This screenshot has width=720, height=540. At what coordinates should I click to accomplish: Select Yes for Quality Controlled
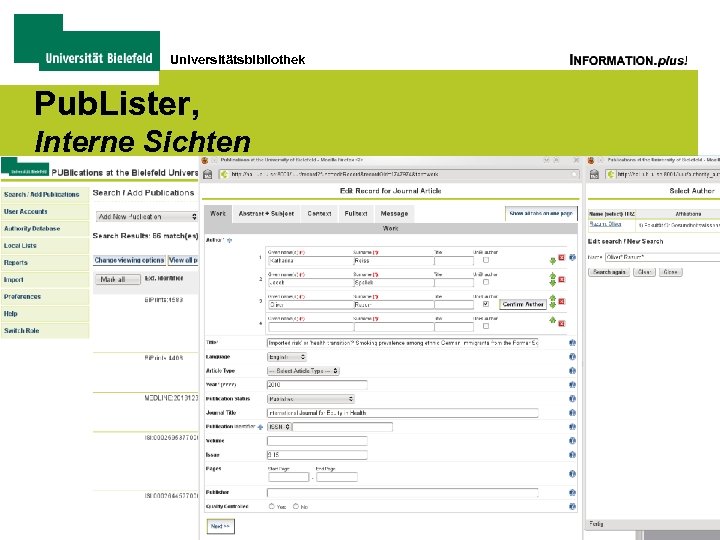[x=271, y=506]
